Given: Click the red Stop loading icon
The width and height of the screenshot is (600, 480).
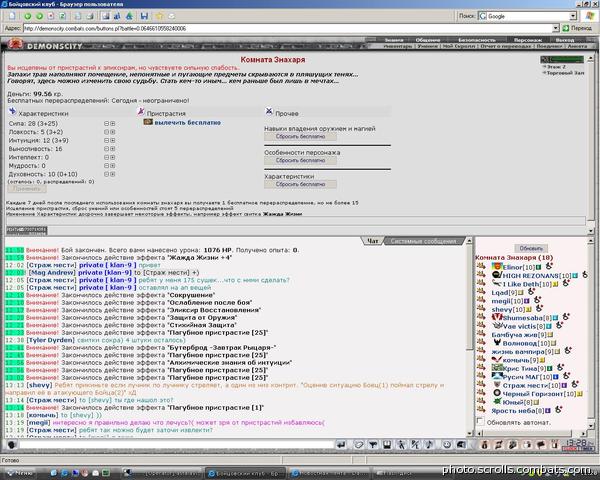Looking at the screenshot, I should click(51, 16).
